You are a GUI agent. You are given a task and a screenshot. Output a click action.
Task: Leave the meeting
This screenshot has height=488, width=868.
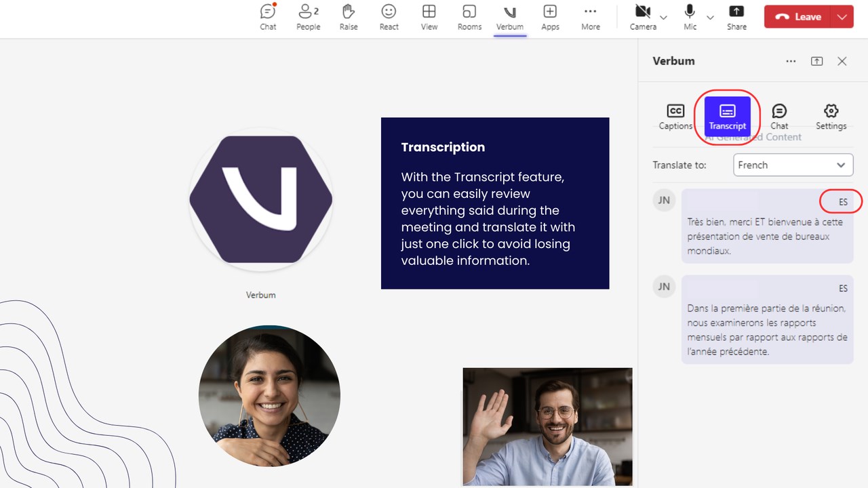(798, 17)
